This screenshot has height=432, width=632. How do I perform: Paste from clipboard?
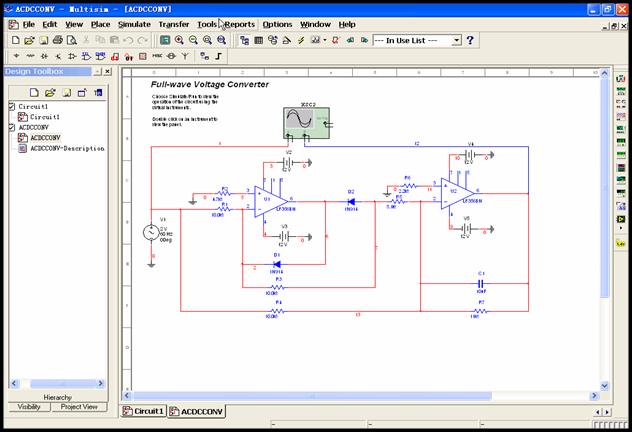click(x=114, y=40)
